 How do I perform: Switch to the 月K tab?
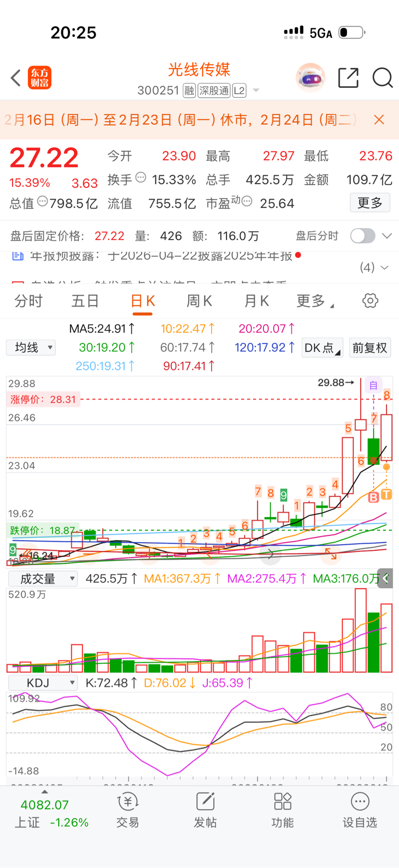(256, 301)
